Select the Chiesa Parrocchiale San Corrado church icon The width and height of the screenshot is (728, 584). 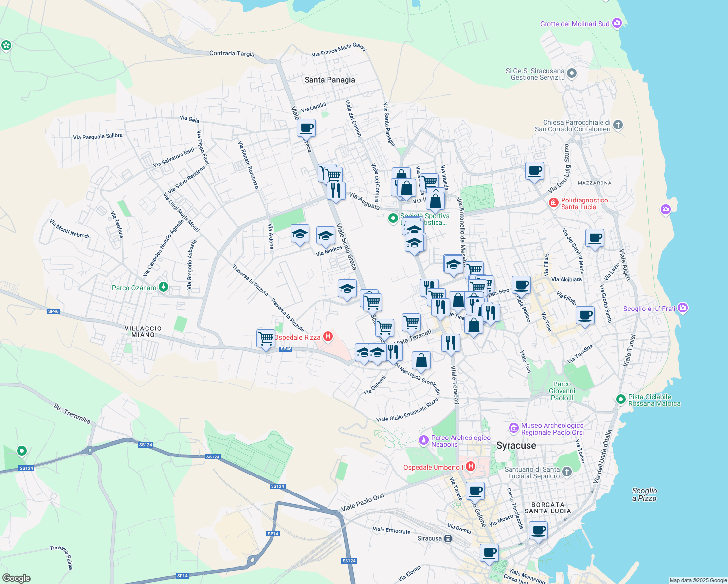[618, 125]
